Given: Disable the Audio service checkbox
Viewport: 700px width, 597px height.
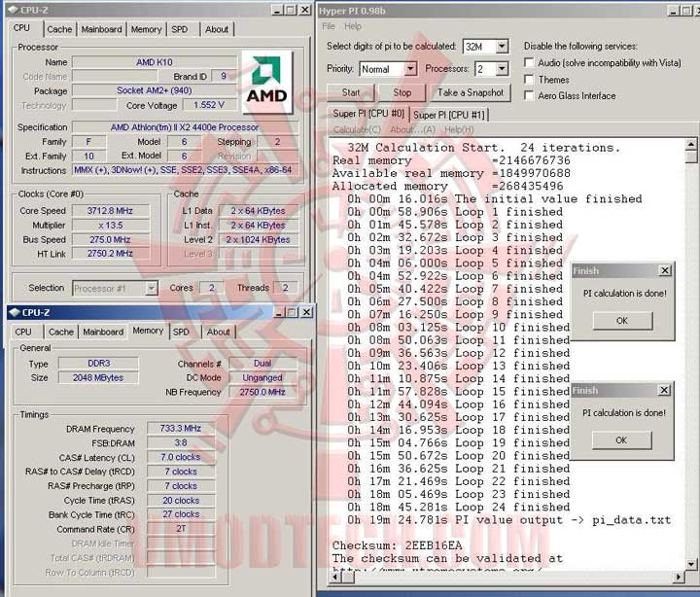Looking at the screenshot, I should 529,62.
